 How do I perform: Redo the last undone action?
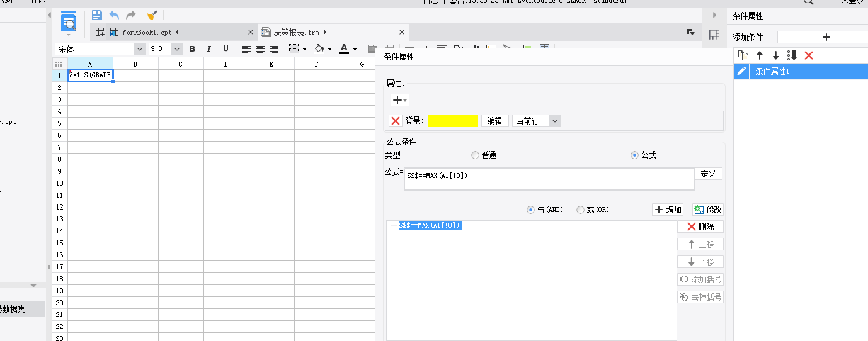pos(130,15)
